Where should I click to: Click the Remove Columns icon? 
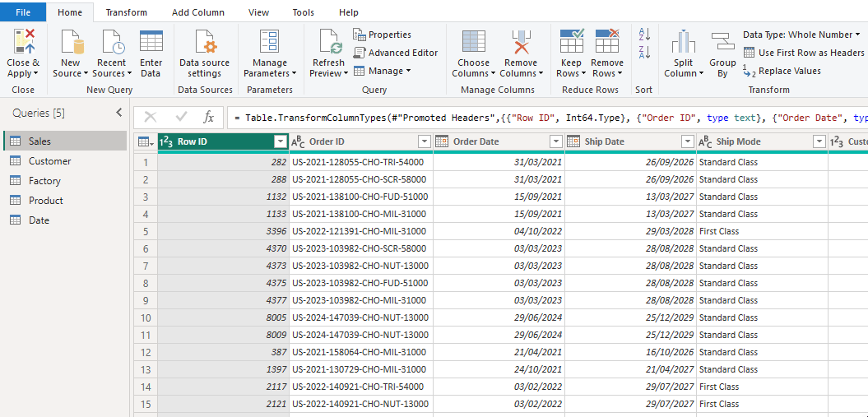click(x=521, y=42)
